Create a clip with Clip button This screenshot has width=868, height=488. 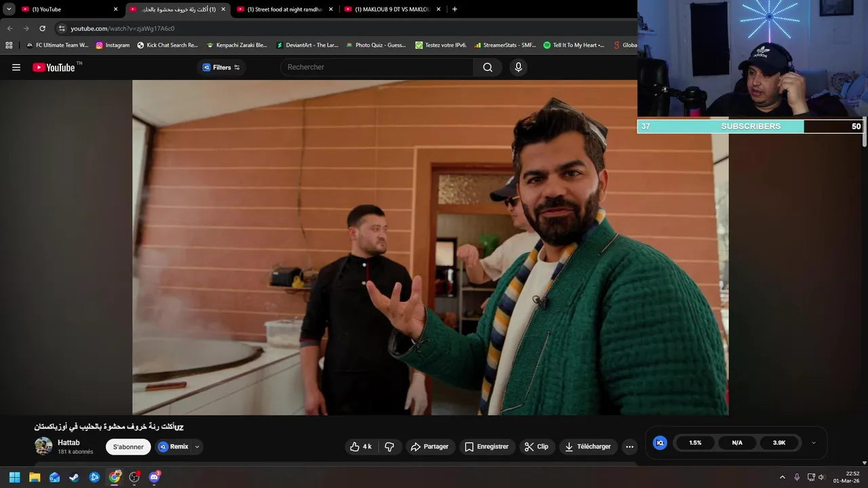[536, 447]
